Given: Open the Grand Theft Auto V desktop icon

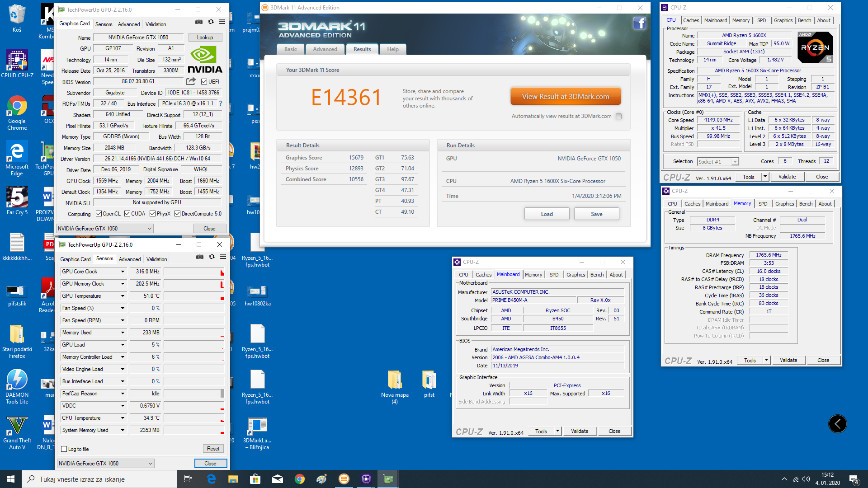Looking at the screenshot, I should (x=17, y=433).
